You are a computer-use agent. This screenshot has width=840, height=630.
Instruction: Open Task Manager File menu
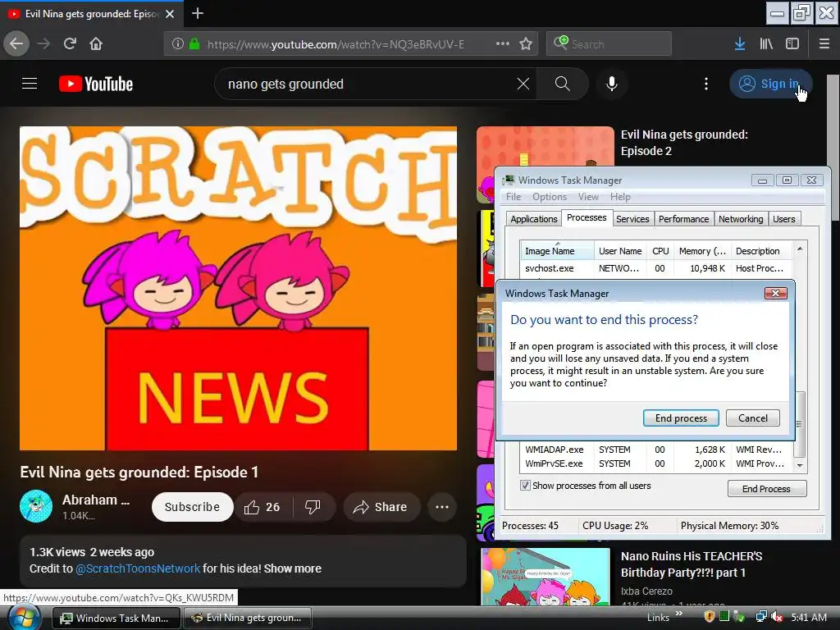(x=514, y=197)
